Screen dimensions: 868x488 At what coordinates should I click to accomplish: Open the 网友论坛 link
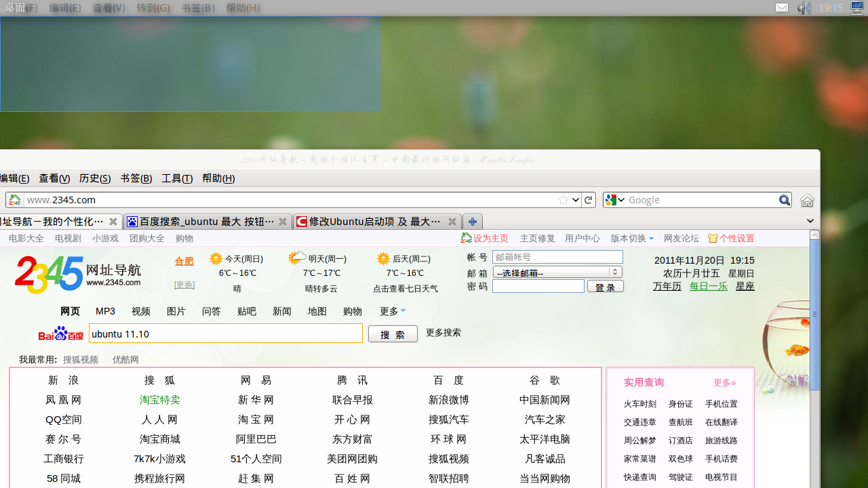pyautogui.click(x=681, y=238)
